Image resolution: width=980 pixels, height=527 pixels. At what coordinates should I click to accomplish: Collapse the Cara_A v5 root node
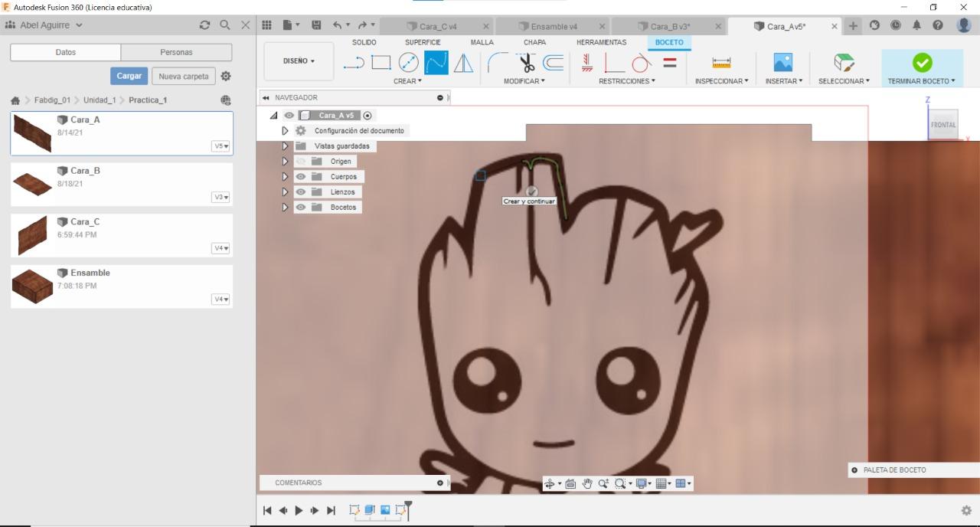pyautogui.click(x=274, y=116)
